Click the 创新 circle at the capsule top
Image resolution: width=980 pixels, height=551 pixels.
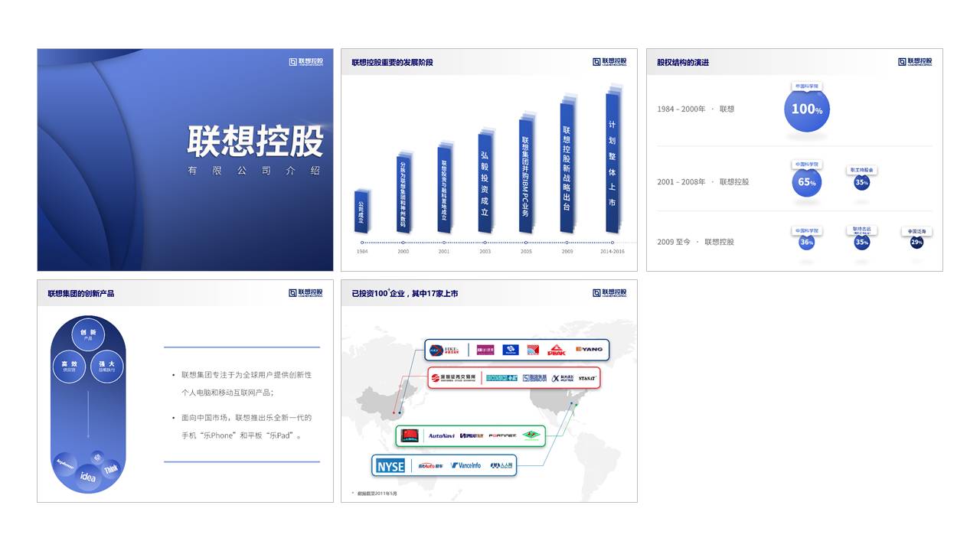tap(88, 334)
